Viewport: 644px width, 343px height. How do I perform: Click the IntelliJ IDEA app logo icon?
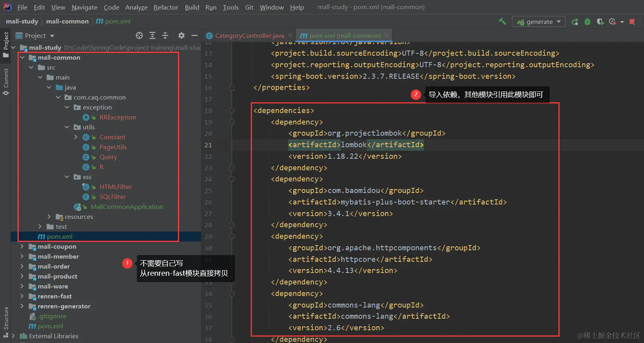point(7,7)
